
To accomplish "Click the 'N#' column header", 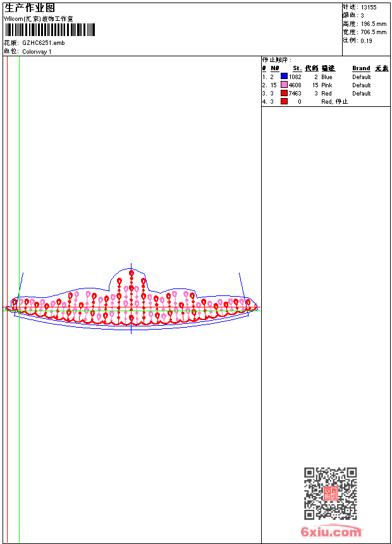I will [x=275, y=68].
